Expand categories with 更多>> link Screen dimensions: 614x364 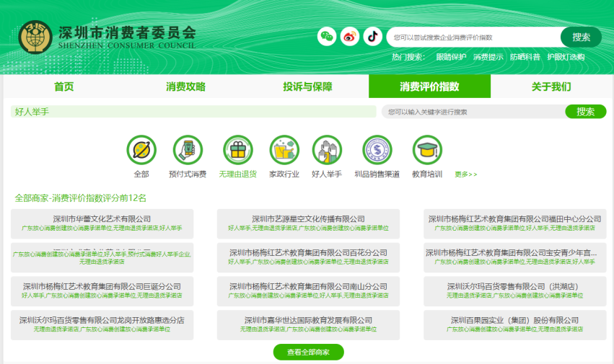click(465, 174)
